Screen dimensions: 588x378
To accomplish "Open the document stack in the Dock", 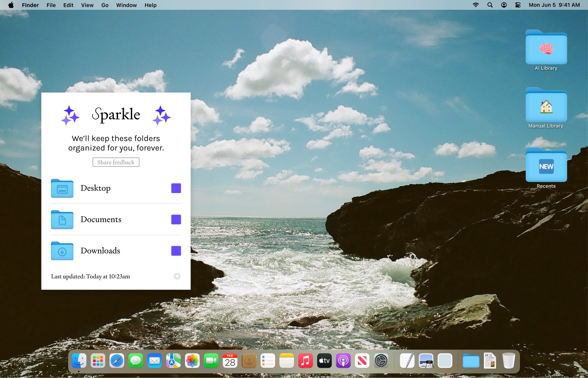I will click(490, 361).
